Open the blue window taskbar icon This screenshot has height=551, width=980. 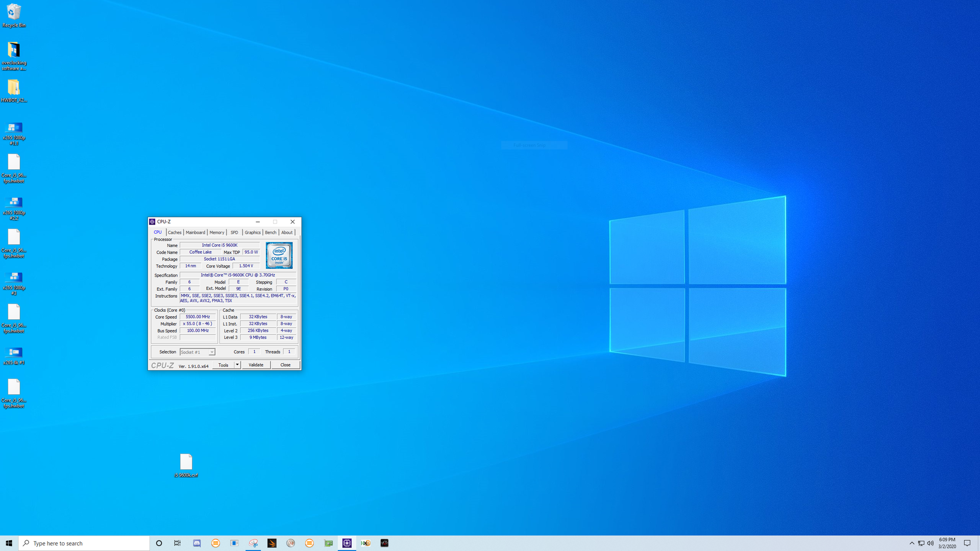[x=234, y=543]
